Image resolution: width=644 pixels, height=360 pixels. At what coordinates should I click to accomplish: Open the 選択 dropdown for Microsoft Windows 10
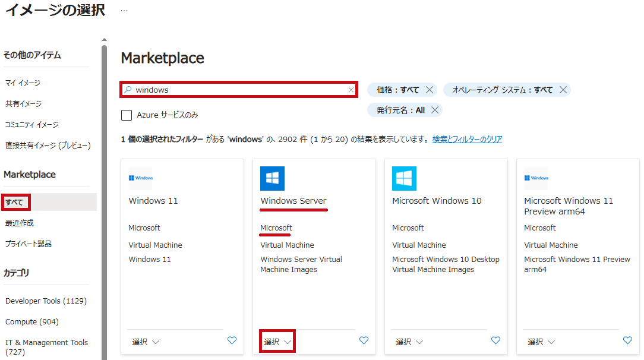coord(409,342)
